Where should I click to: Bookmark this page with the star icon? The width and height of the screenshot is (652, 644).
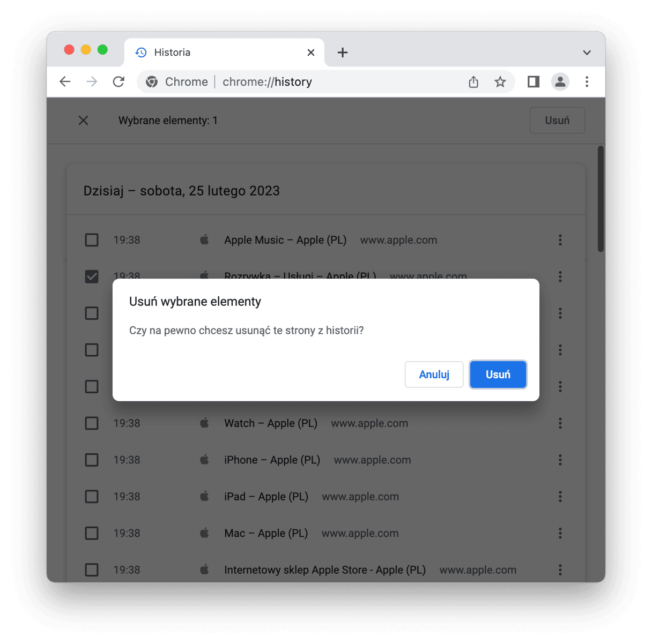[500, 81]
